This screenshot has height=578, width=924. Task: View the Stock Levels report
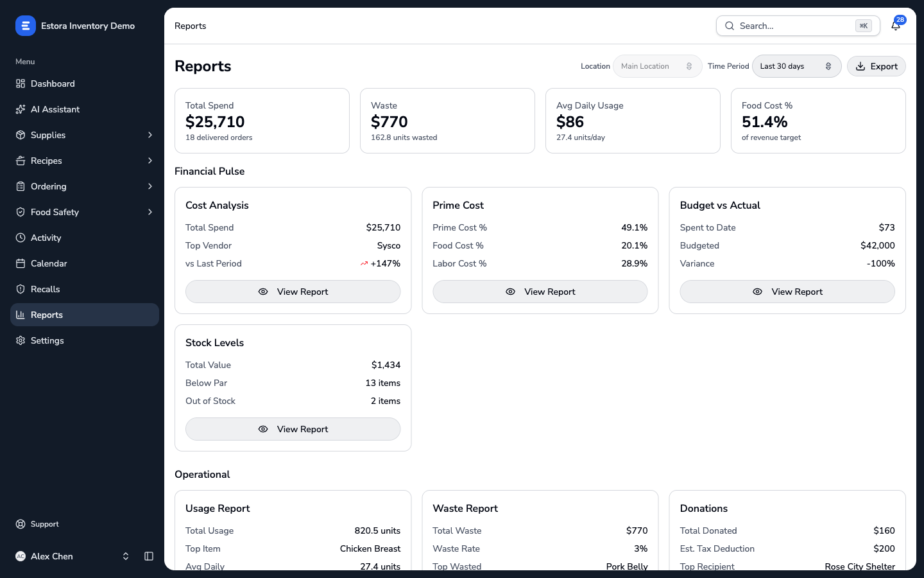pos(293,429)
